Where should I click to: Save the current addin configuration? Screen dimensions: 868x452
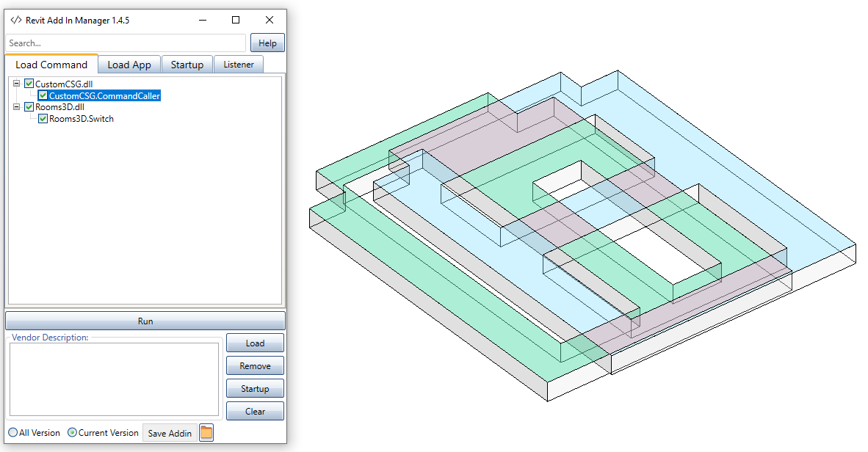170,432
